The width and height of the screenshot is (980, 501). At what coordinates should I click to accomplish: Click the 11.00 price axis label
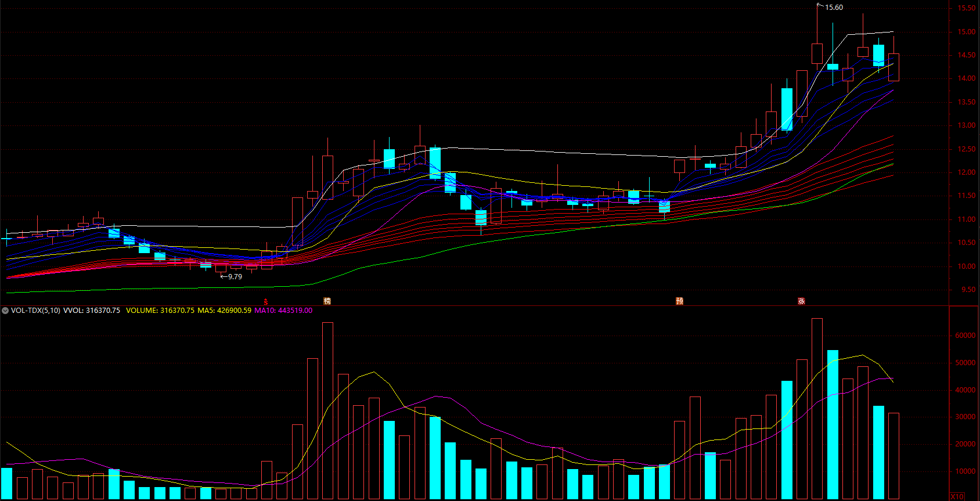coord(967,219)
